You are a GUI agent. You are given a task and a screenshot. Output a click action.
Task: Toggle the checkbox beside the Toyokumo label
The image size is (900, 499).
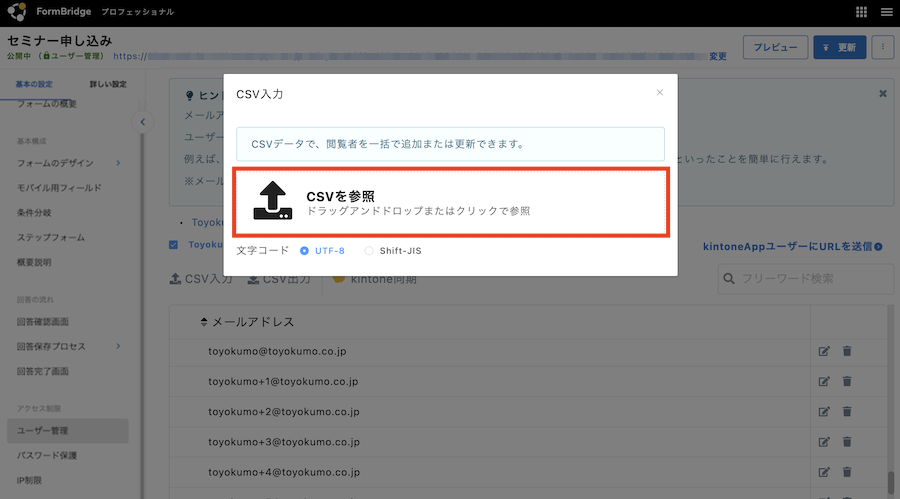[x=174, y=244]
